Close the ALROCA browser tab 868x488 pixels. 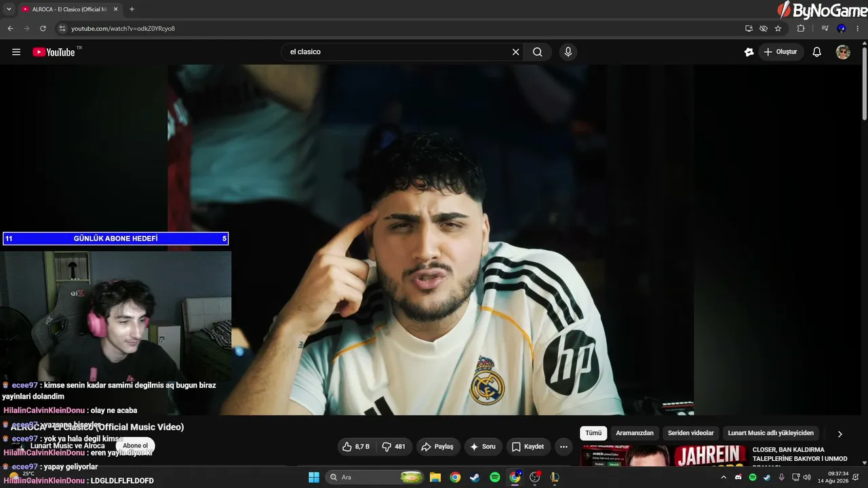coord(116,9)
